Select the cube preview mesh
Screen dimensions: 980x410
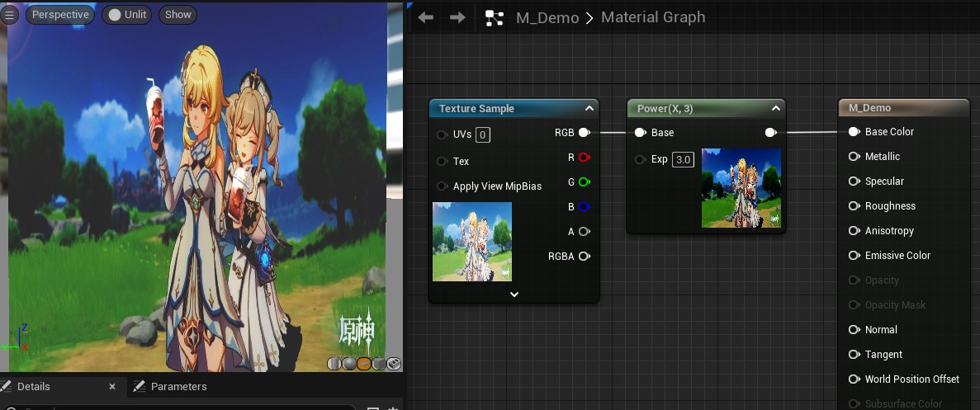pyautogui.click(x=379, y=364)
